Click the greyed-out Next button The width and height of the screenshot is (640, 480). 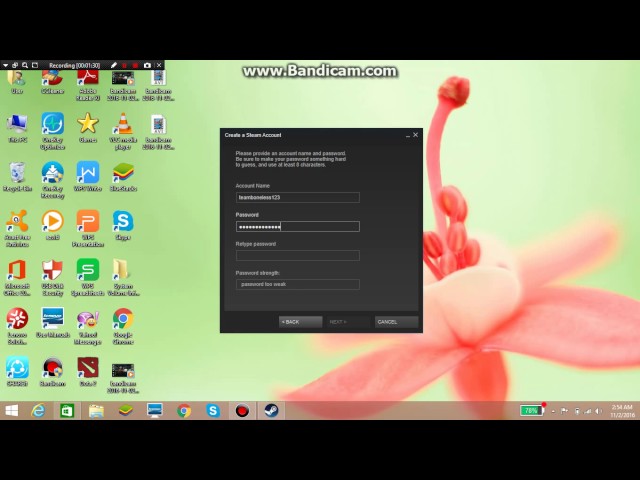tap(348, 322)
